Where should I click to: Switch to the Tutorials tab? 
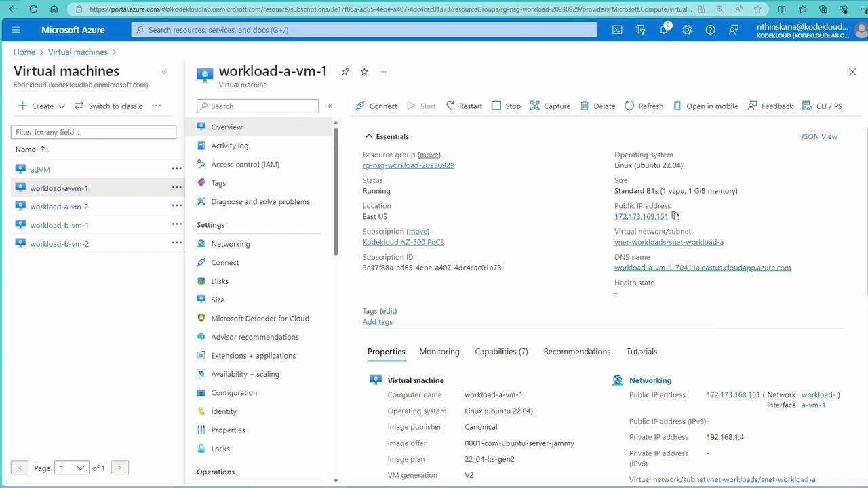642,352
